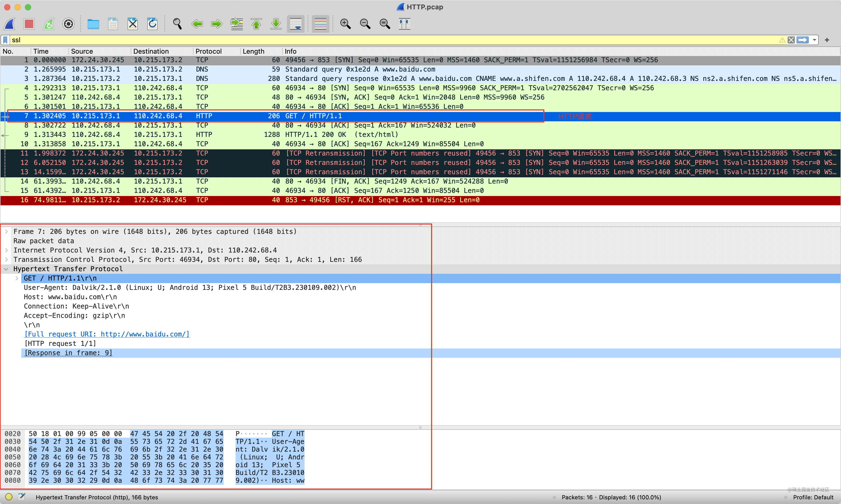Screen dimensions: 841x504
Task: Open the display filter history dropdown
Action: point(814,40)
